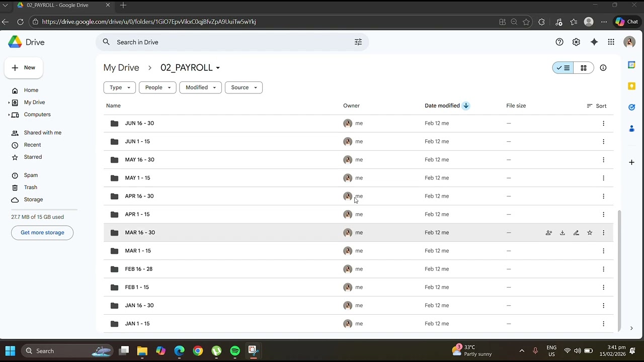This screenshot has width=644, height=362.
Task: Click Get more storage button
Action: [42, 233]
